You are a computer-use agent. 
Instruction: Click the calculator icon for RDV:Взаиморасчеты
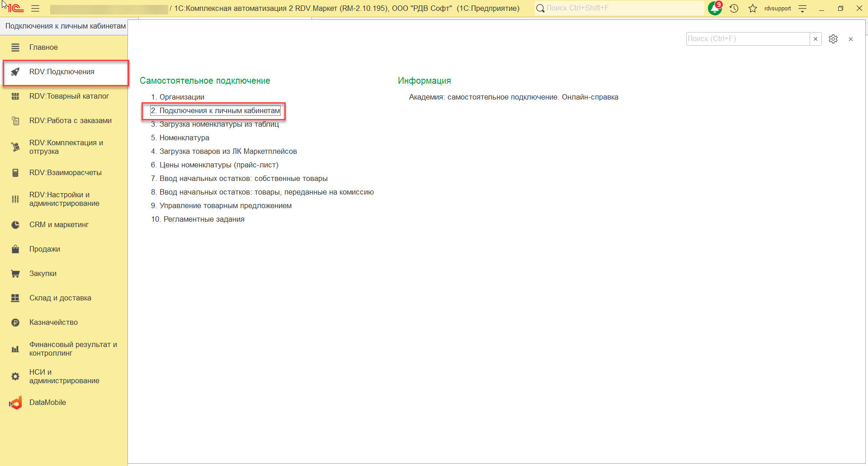coord(15,173)
